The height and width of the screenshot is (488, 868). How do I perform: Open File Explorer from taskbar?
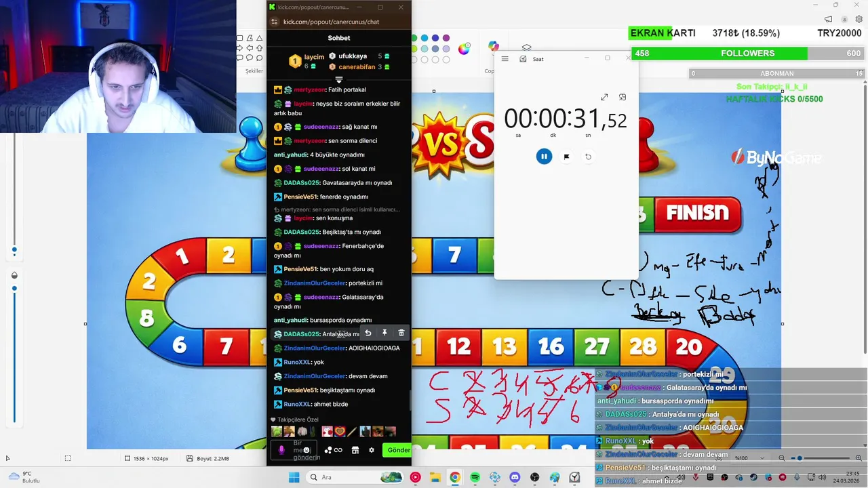click(x=435, y=477)
